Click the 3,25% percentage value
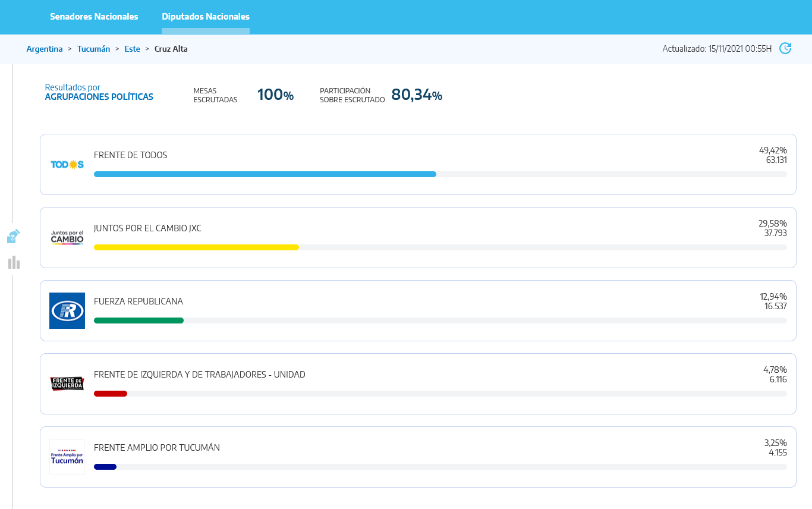The image size is (812, 509). (776, 443)
